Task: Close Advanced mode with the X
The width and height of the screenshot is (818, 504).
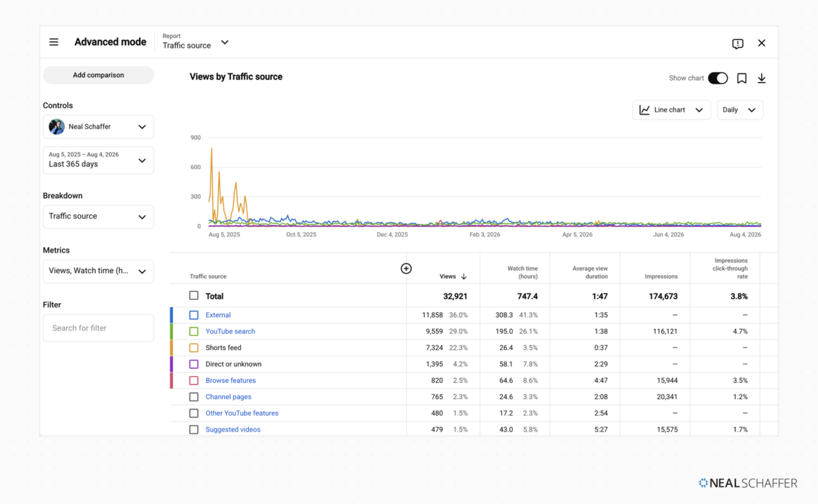Action: tap(761, 43)
